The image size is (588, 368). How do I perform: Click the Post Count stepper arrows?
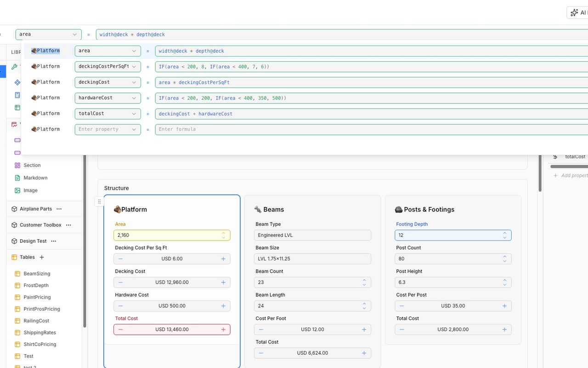click(505, 259)
